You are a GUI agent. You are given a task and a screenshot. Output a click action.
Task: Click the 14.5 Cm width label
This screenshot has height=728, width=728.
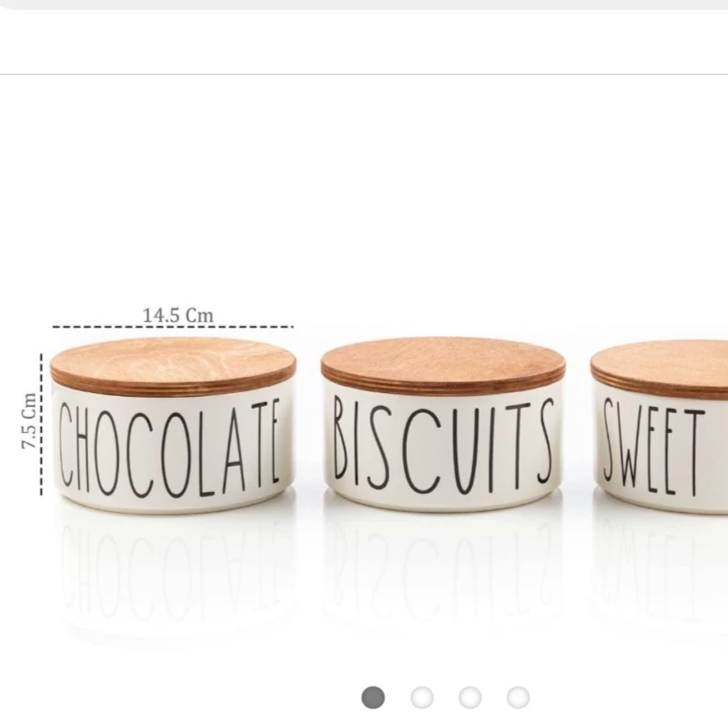(x=177, y=315)
